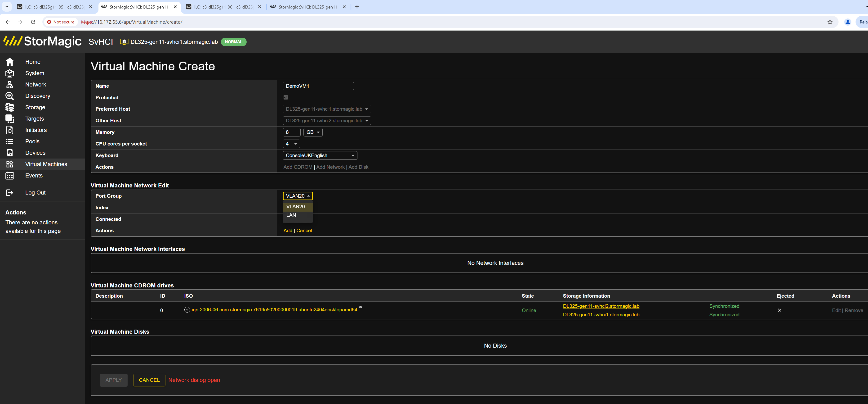Bookmark this page with the star icon
The image size is (868, 404).
[x=830, y=22]
